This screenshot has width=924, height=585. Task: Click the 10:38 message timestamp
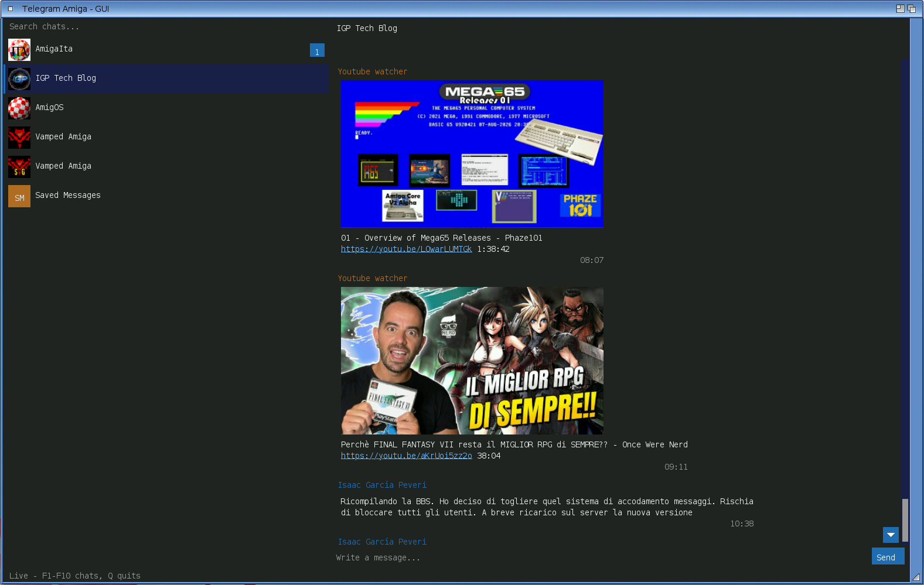(742, 524)
